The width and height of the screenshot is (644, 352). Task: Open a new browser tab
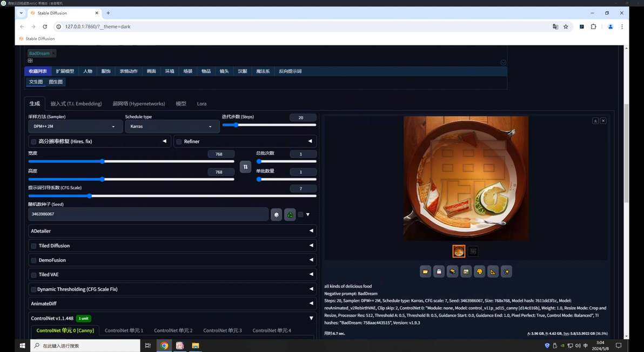pos(108,13)
